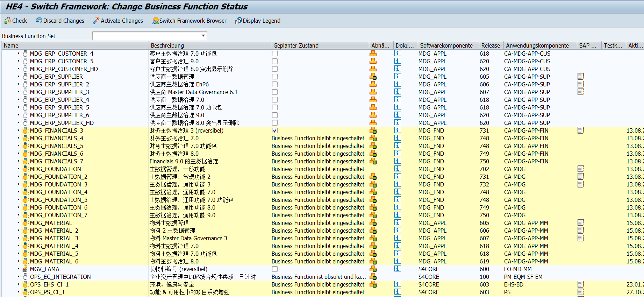
Task: Click active function icon beside MDG_MATERIAL_4
Action: (x=25, y=246)
